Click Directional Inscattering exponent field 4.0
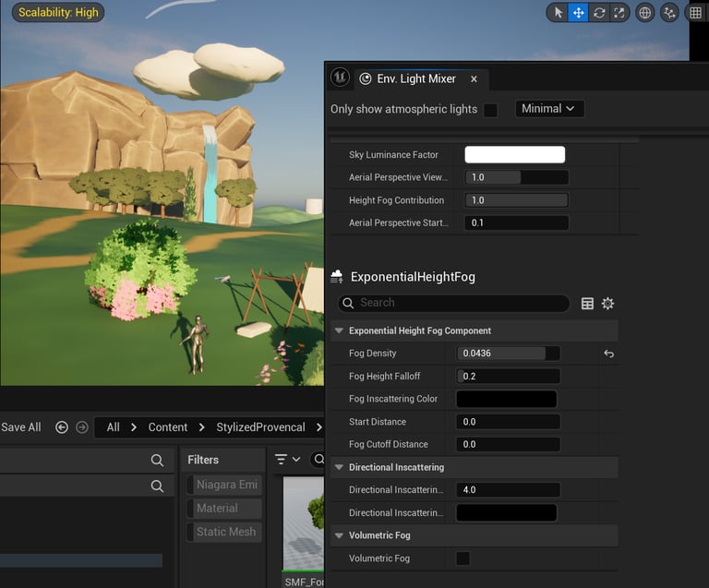Screen dimensions: 709x588 [509, 489]
